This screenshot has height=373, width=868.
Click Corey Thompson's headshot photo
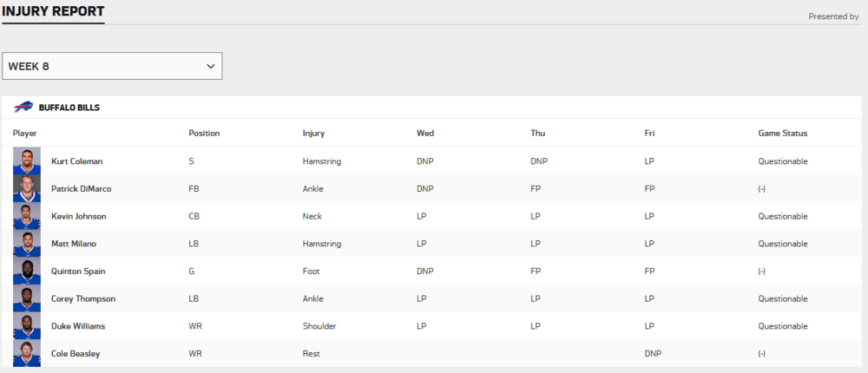(27, 298)
